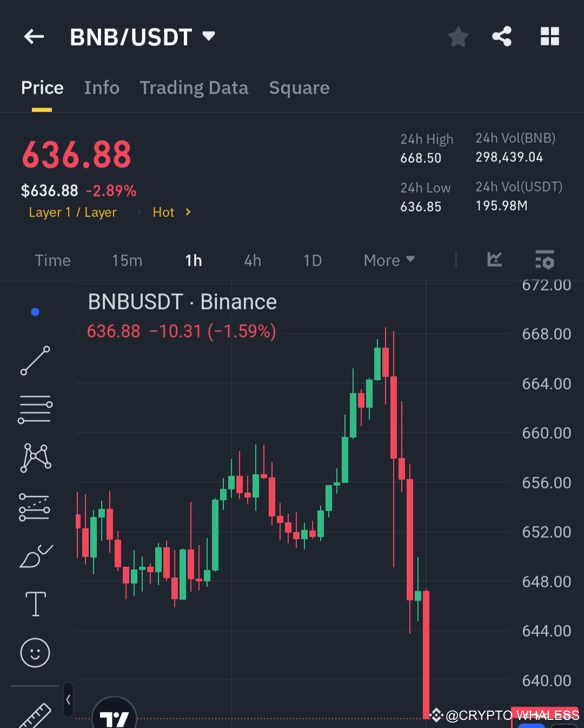
Task: Open the emoji sticker tool
Action: click(x=35, y=652)
